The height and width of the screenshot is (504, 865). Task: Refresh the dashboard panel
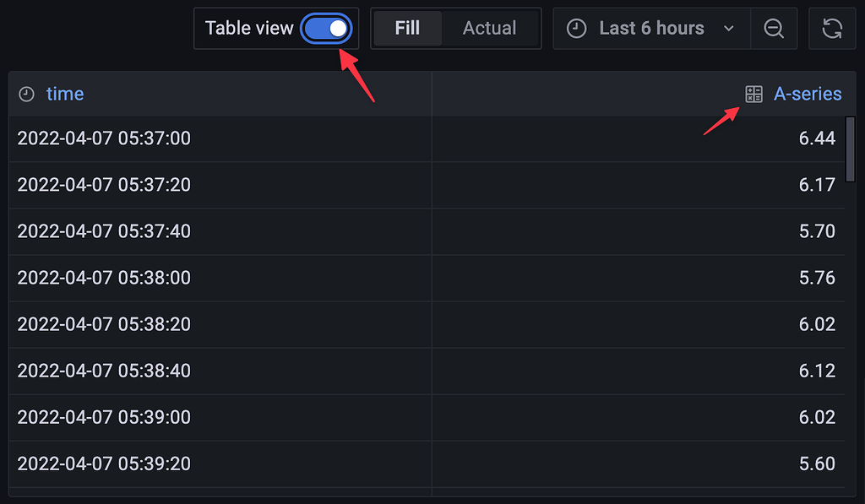click(x=832, y=29)
